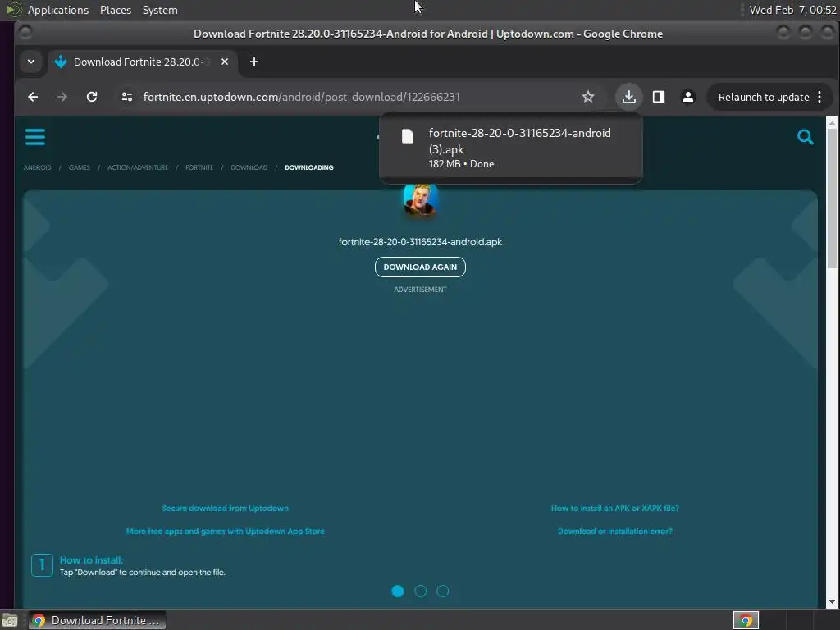Click the page vertical scrollbar

click(x=832, y=199)
